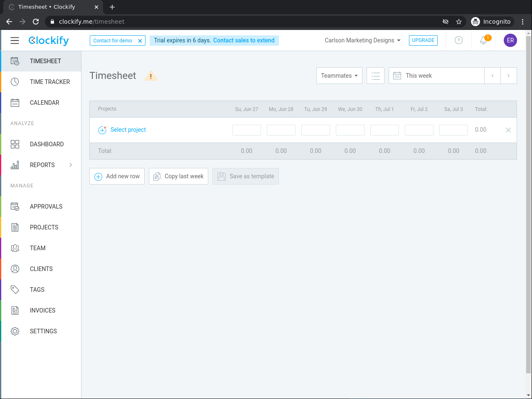
Task: Open Team in sidebar
Action: click(x=41, y=248)
